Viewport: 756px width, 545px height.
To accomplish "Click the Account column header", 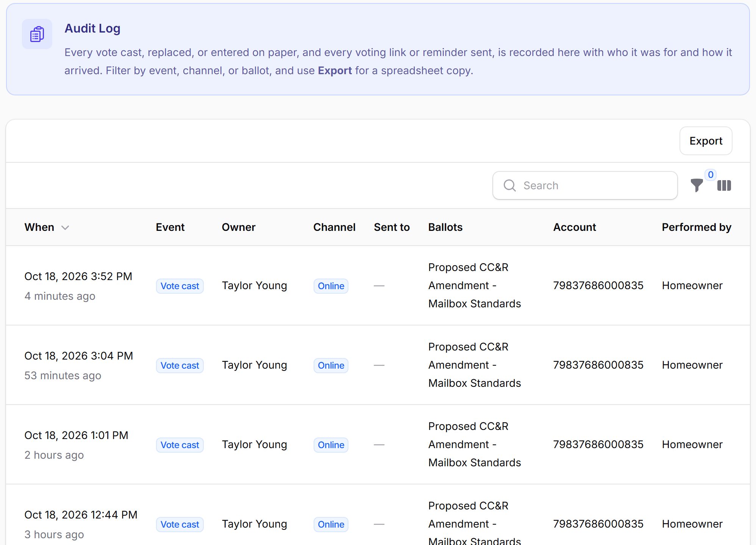I will click(x=575, y=227).
